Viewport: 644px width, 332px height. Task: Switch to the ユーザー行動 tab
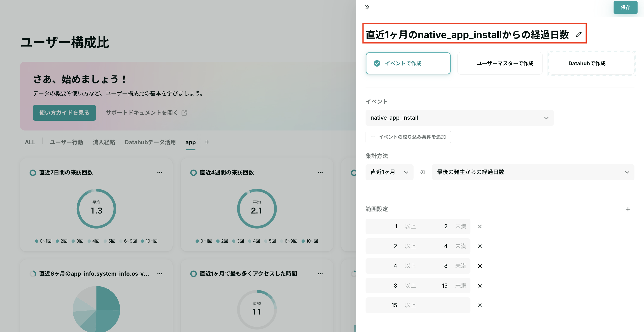coord(66,142)
